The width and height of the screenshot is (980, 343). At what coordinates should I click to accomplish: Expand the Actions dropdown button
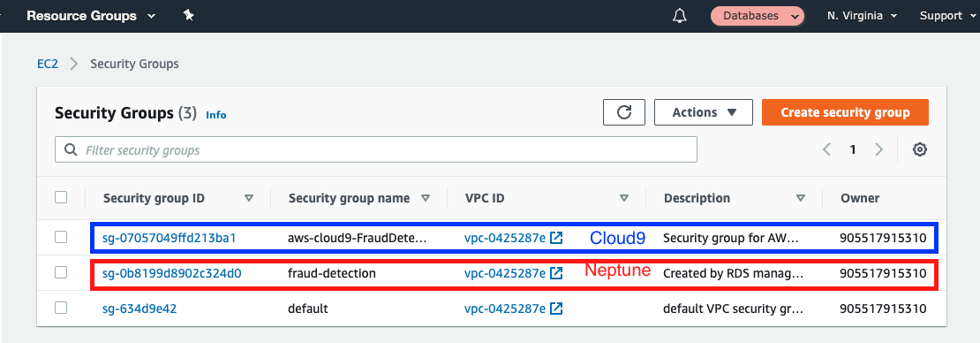(704, 112)
